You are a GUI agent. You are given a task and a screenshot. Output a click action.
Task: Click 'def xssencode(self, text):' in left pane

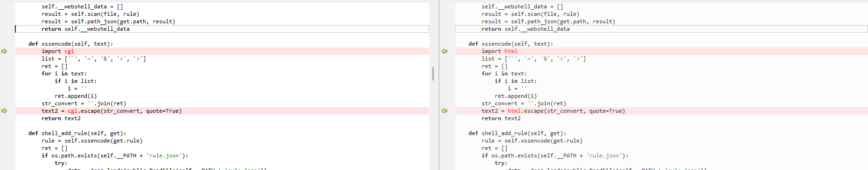pos(71,44)
